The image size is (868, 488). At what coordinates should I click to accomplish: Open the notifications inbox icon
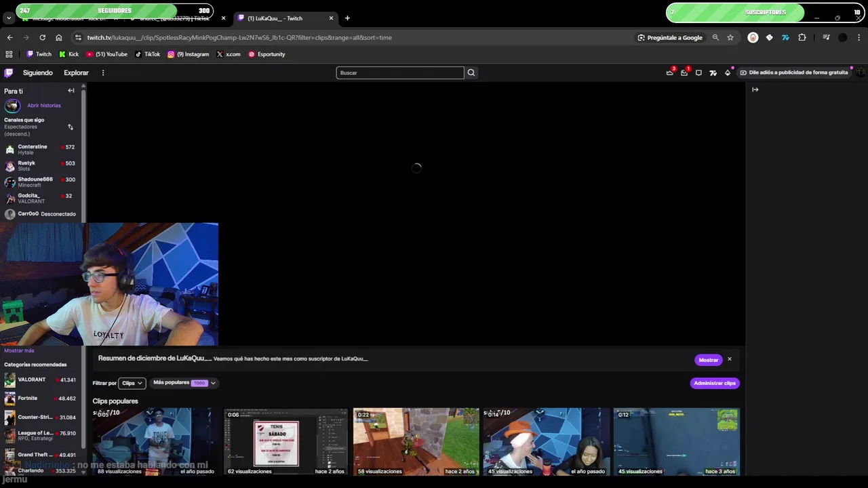(684, 73)
